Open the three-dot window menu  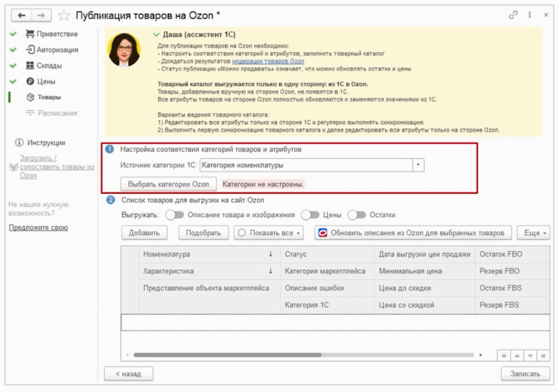530,14
